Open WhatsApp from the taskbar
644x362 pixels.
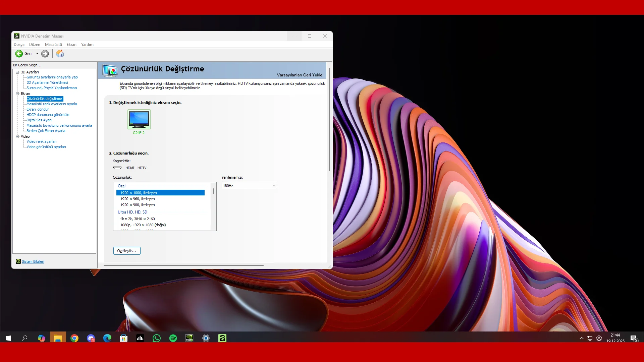pos(157,338)
